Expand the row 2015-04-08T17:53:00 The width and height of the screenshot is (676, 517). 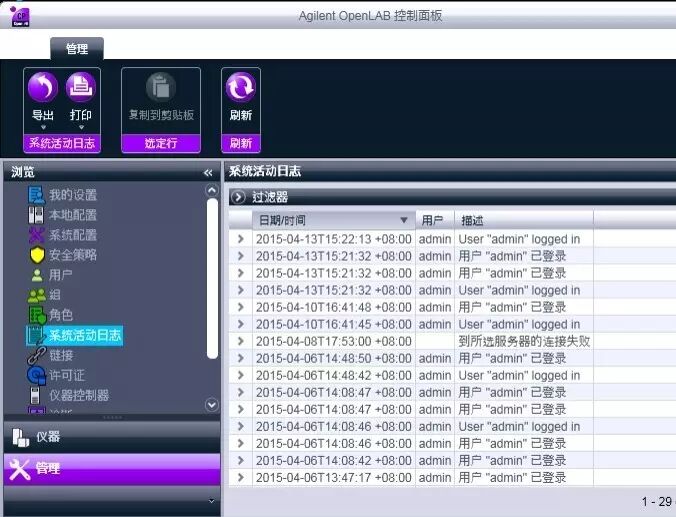coord(241,341)
